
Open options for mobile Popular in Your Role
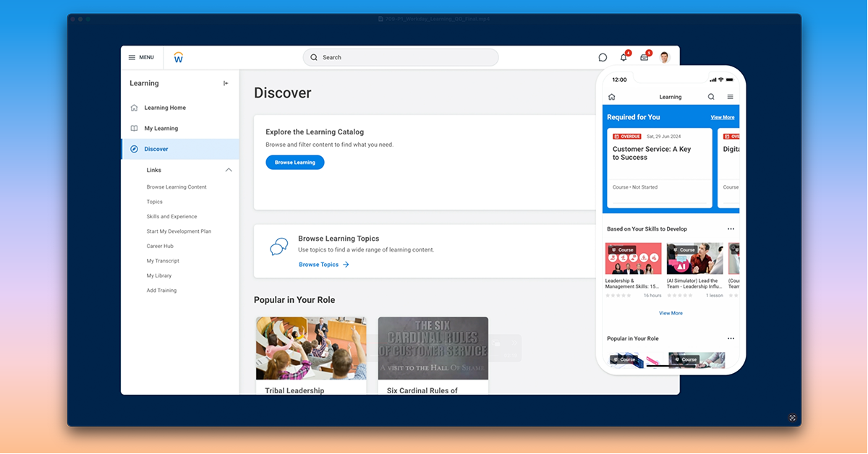click(731, 338)
